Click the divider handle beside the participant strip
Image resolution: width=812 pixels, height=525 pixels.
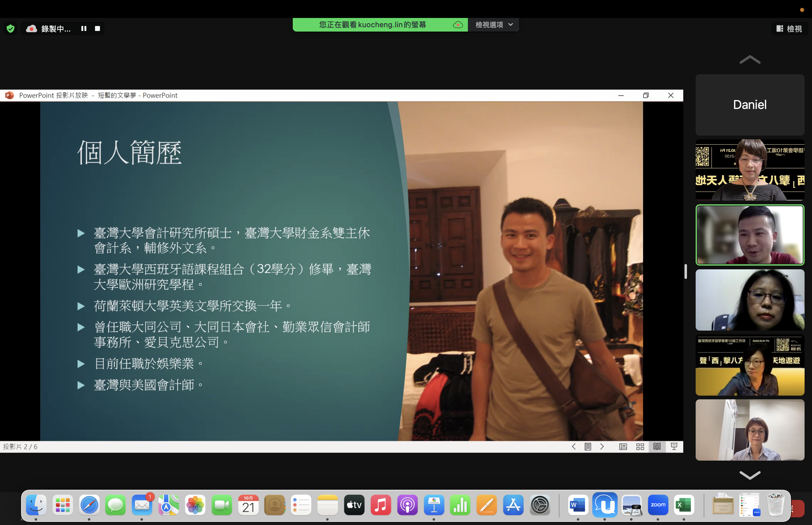point(685,271)
